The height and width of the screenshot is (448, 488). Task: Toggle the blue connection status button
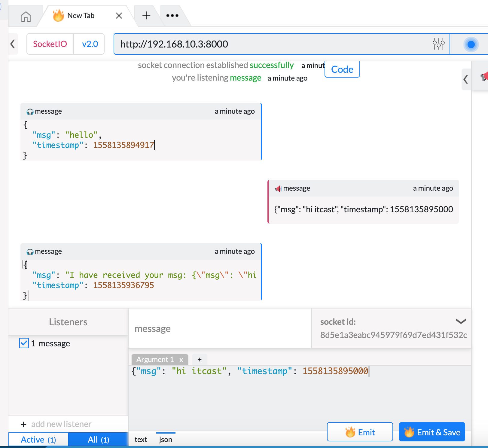pyautogui.click(x=471, y=44)
